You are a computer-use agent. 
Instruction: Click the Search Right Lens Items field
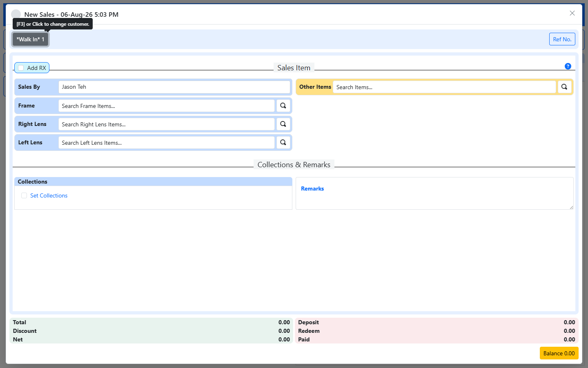167,124
